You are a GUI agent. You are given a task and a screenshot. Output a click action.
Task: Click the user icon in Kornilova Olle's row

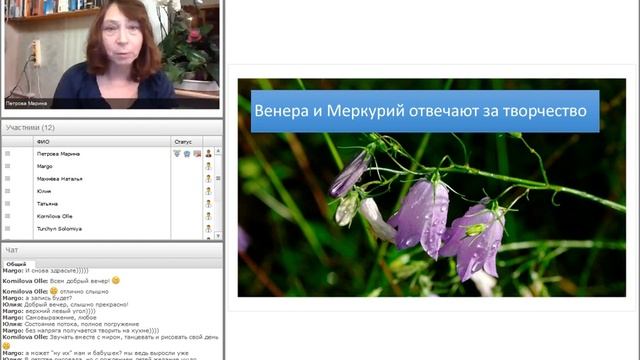coord(209,216)
